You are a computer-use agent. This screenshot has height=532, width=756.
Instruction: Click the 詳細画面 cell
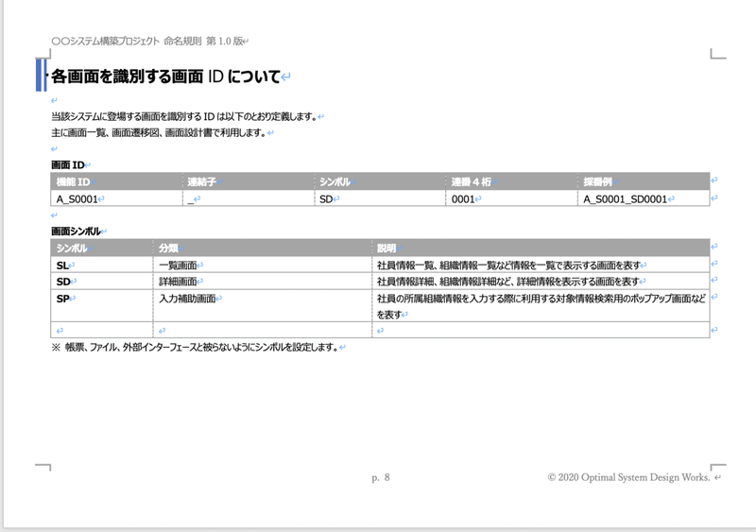[263, 282]
